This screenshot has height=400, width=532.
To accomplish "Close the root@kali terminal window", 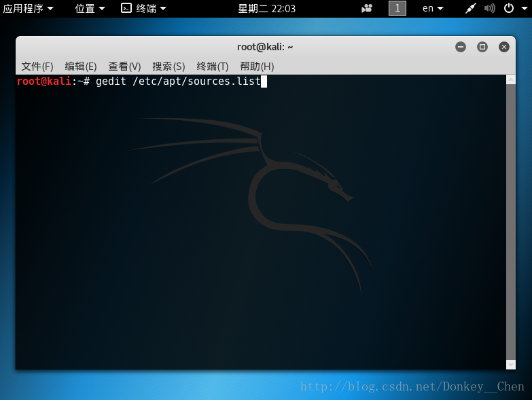I will [x=504, y=47].
